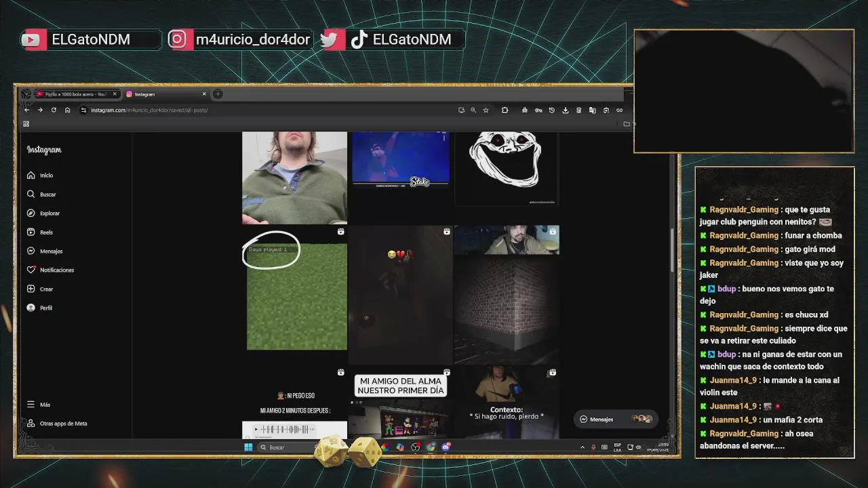The image size is (868, 488).
Task: Open the floating Mensajes chat button
Action: (615, 420)
